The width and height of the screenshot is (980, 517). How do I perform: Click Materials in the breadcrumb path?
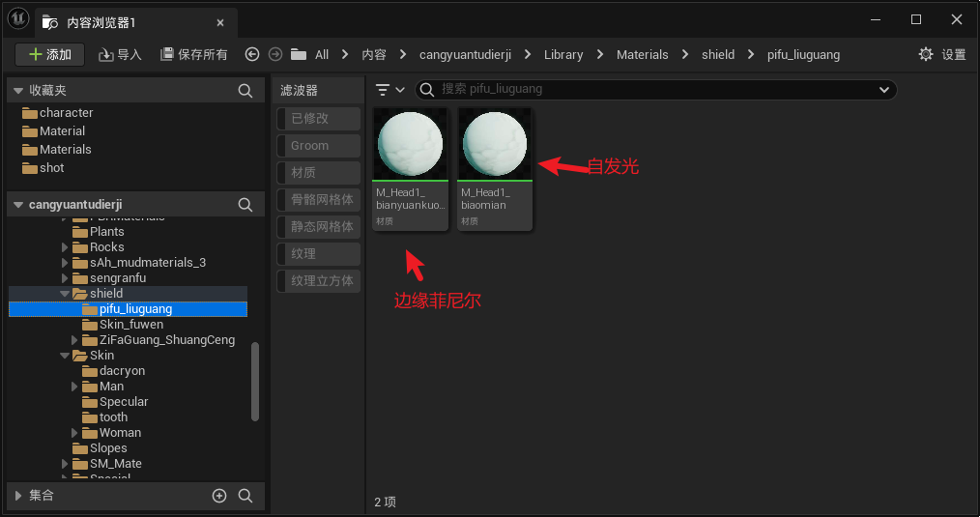pyautogui.click(x=642, y=55)
